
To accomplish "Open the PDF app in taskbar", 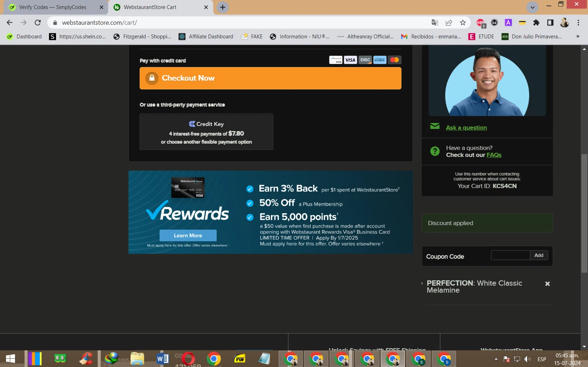I will coord(240,358).
